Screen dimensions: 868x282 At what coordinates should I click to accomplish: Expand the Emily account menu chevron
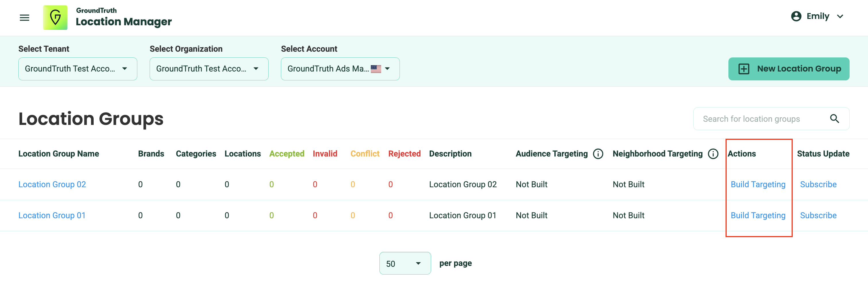coord(840,16)
